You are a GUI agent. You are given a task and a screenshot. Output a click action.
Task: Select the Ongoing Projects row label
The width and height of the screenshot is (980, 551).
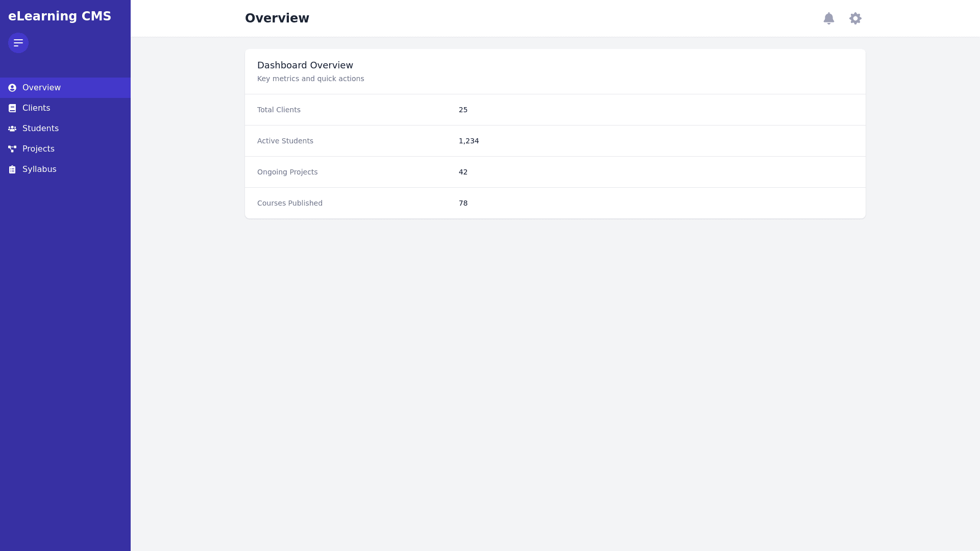click(x=287, y=172)
